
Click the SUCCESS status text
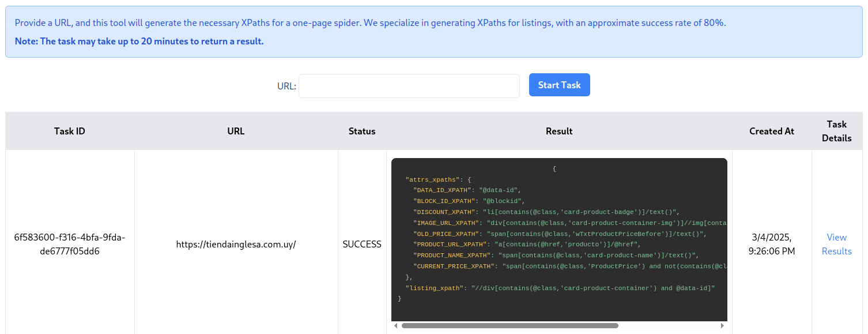pyautogui.click(x=362, y=243)
